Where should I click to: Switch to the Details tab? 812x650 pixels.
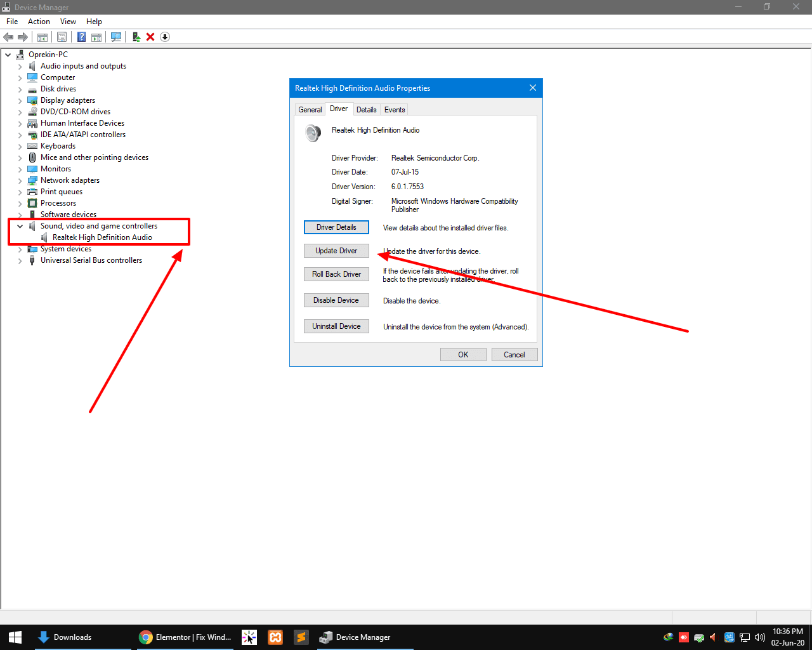[367, 110]
